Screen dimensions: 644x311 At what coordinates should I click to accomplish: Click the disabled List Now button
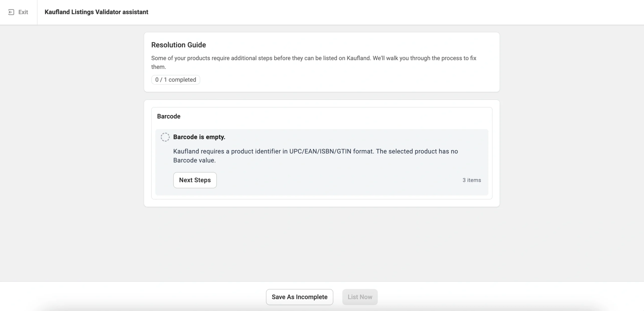pyautogui.click(x=360, y=297)
